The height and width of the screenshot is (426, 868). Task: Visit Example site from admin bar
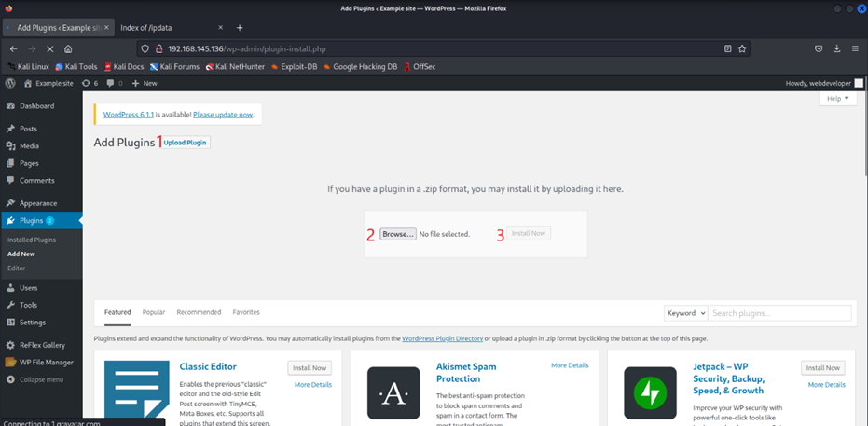pos(48,83)
